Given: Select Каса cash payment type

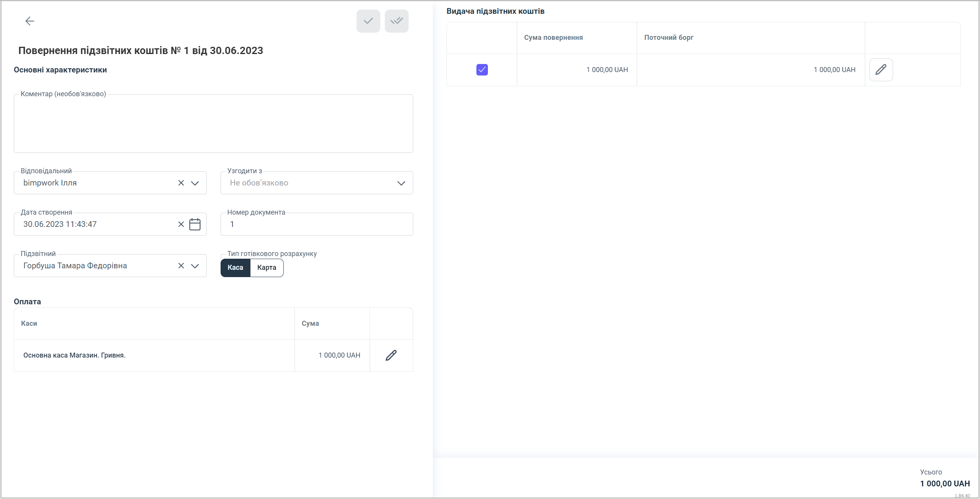Looking at the screenshot, I should tap(235, 268).
